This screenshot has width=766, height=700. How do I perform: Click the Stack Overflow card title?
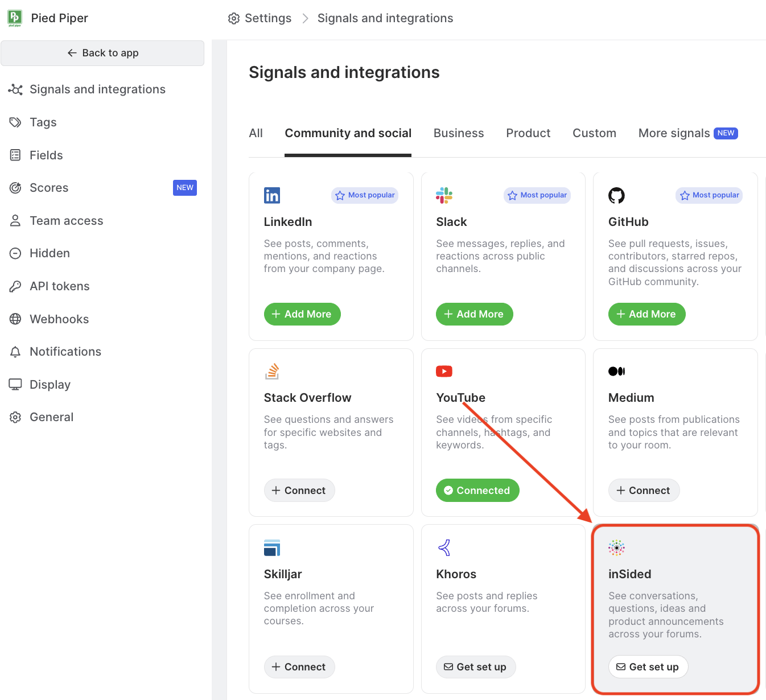308,398
